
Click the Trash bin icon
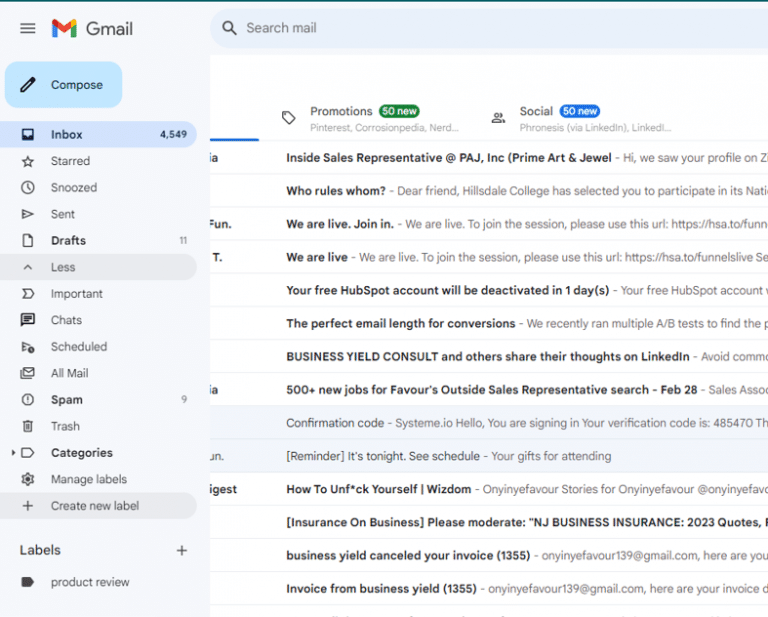coord(28,426)
